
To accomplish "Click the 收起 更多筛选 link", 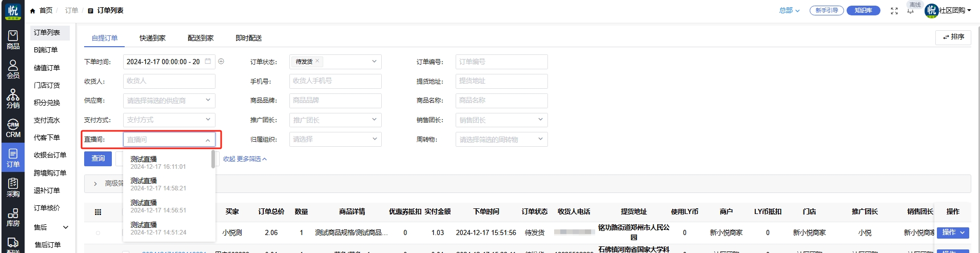I will 245,159.
